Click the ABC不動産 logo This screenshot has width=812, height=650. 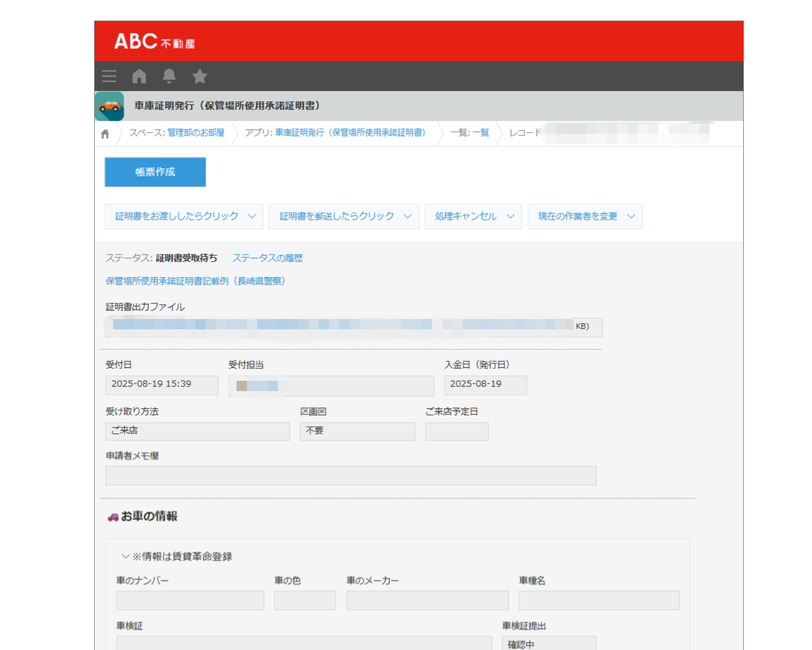154,42
